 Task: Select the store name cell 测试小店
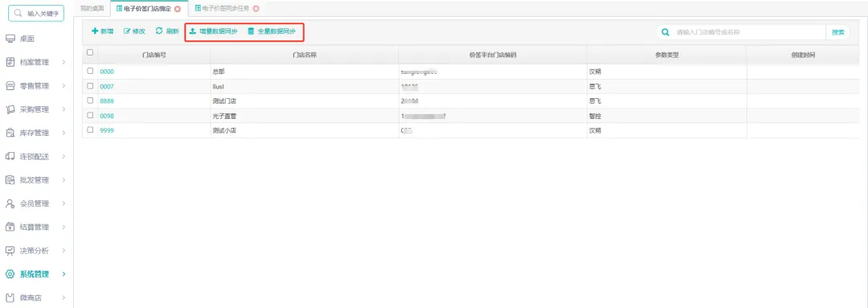(304, 131)
